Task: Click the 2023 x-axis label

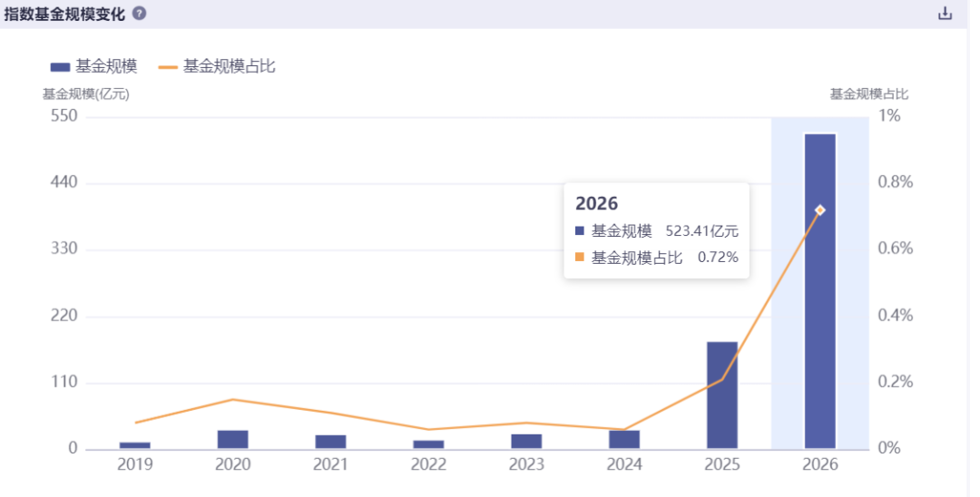Action: click(526, 464)
